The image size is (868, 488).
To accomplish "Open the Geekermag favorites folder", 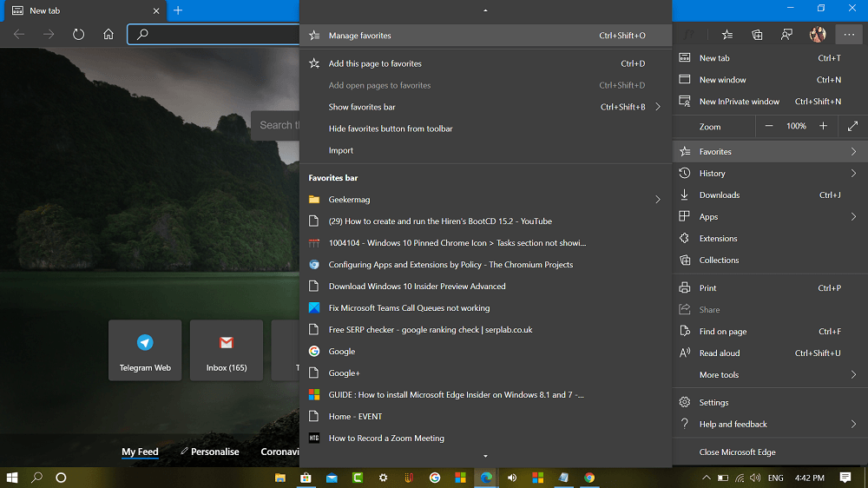I will pos(485,200).
